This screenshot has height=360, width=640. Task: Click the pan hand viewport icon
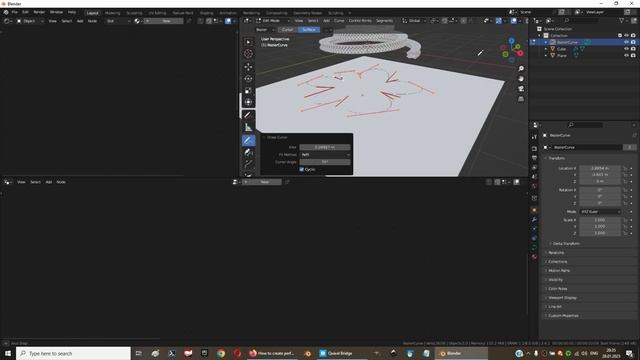tap(521, 79)
